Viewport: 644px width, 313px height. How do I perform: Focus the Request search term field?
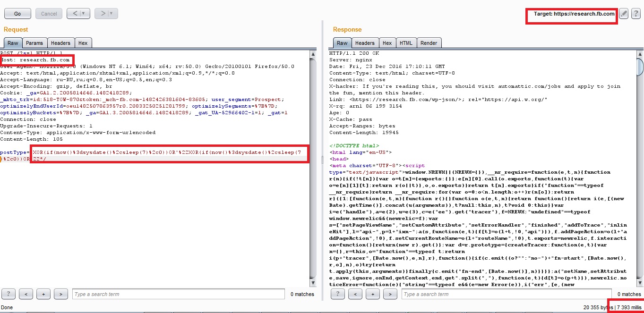coord(179,294)
